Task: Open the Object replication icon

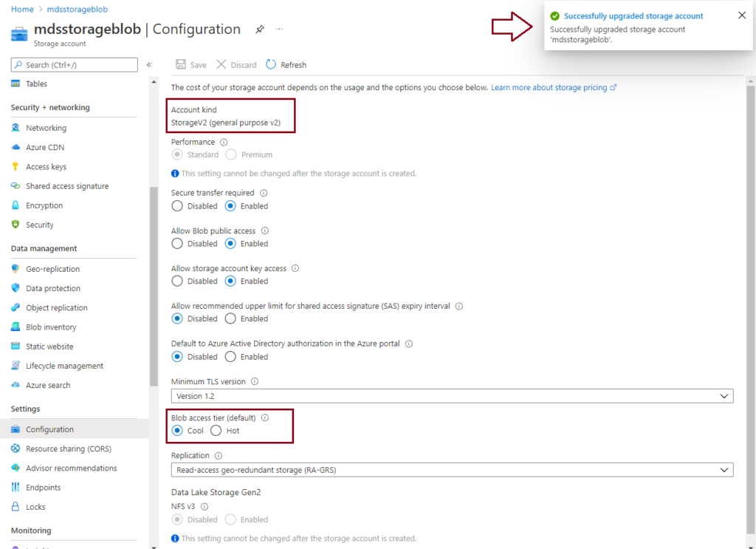Action: 16,307
